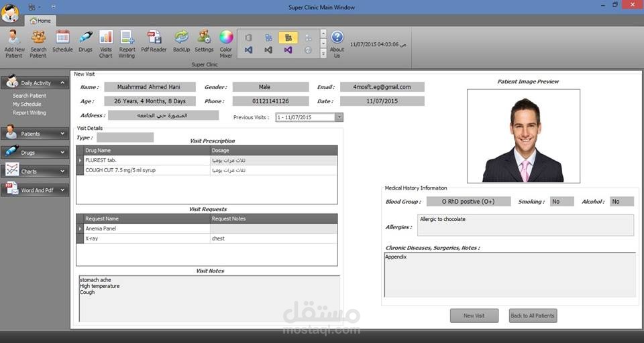Sort by Dosage column header
The height and width of the screenshot is (343, 644).
click(274, 150)
